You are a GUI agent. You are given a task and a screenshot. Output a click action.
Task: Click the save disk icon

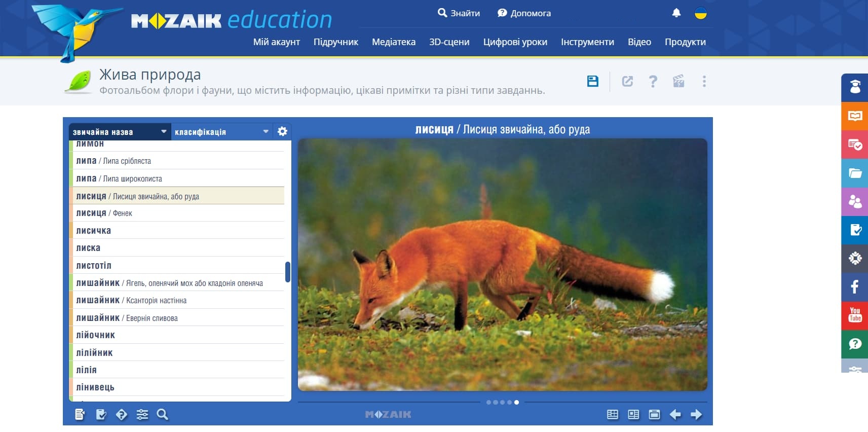tap(592, 81)
